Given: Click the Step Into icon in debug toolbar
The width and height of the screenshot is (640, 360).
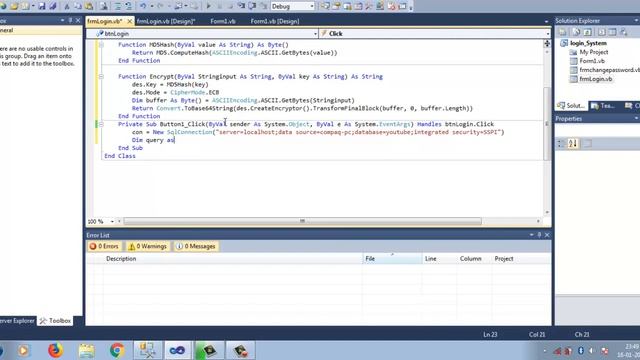Looking at the screenshot, I should (x=241, y=6).
